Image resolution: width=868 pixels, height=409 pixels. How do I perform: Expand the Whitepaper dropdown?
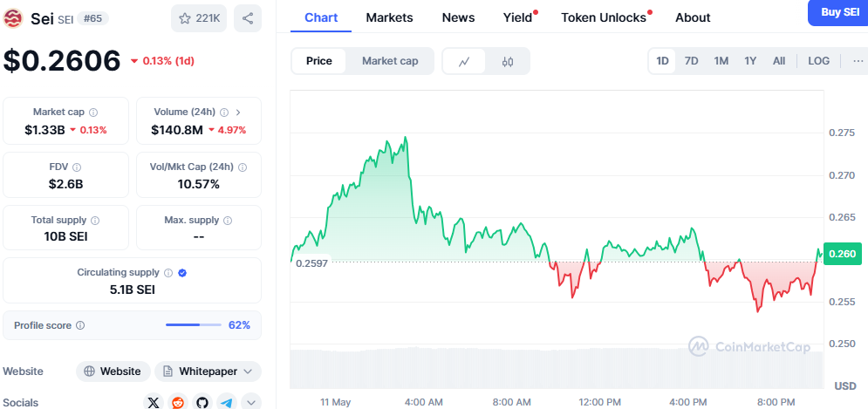coord(249,372)
